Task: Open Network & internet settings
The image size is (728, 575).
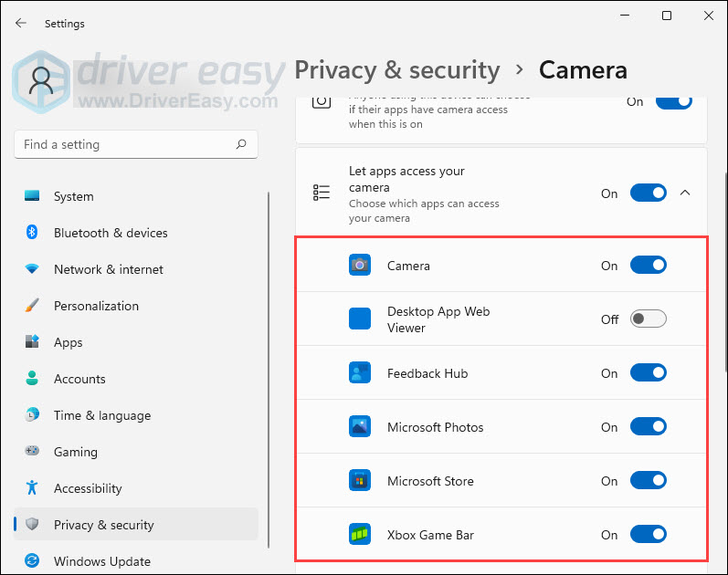Action: coord(108,269)
